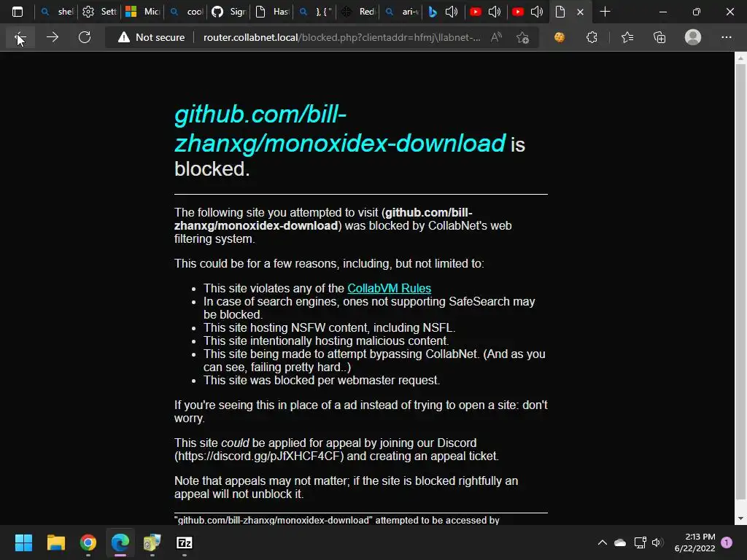Open Collections panel
The image size is (747, 560).
pyautogui.click(x=659, y=37)
